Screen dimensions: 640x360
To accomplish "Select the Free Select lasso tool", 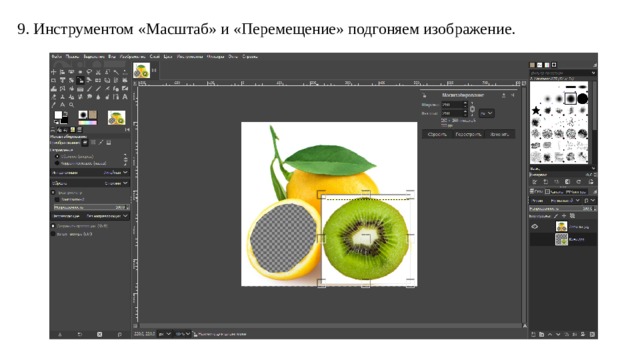I will (x=89, y=72).
